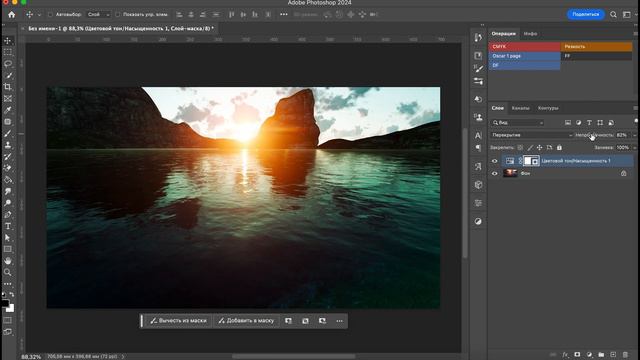Open the Операции panel menu
This screenshot has width=640, height=360.
tap(636, 33)
